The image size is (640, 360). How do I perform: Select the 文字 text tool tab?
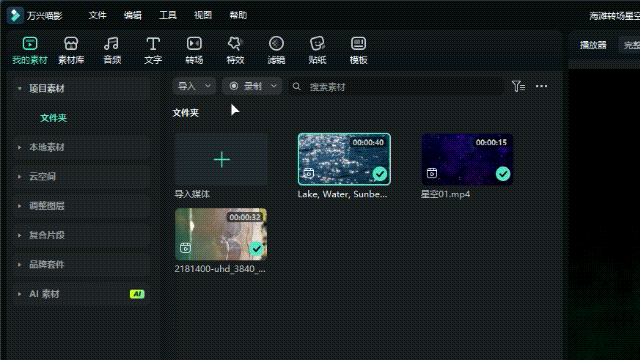(x=153, y=50)
